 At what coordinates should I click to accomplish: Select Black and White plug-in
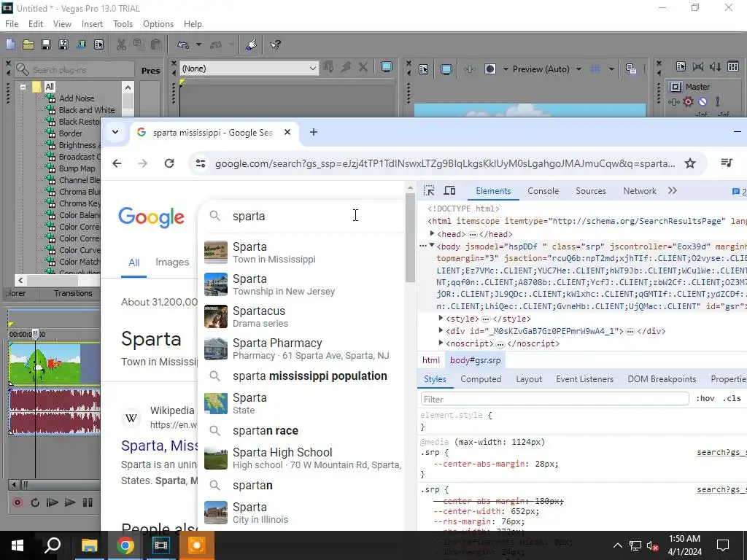tap(87, 110)
